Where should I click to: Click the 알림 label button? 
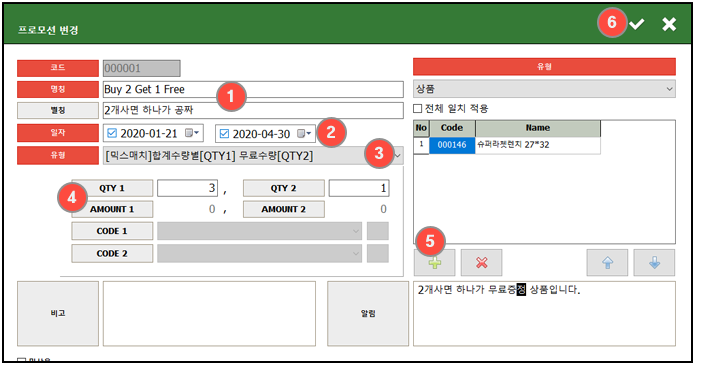coord(368,313)
